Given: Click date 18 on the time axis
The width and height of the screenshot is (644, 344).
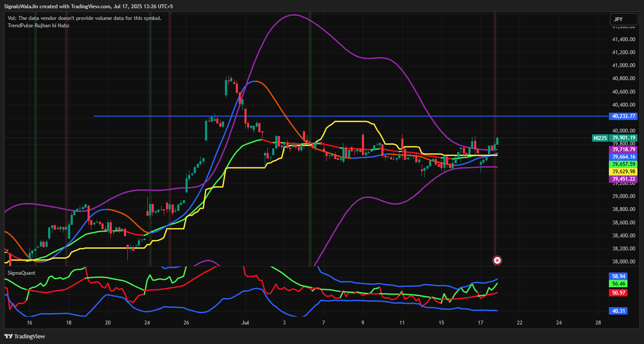Looking at the screenshot, I should (68, 323).
